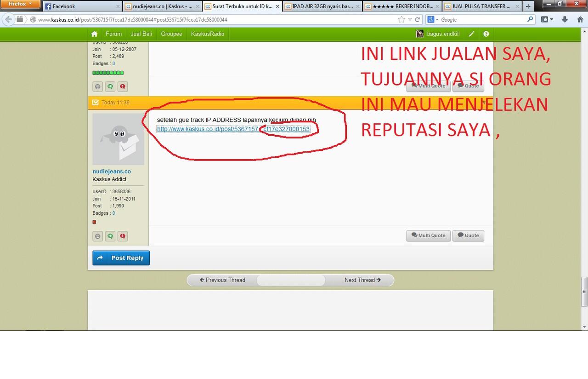
Task: Open the downloads arrow icon
Action: [565, 20]
